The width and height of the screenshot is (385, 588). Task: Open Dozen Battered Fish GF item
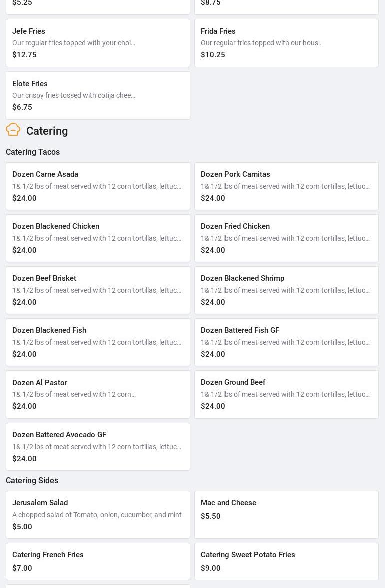286,342
